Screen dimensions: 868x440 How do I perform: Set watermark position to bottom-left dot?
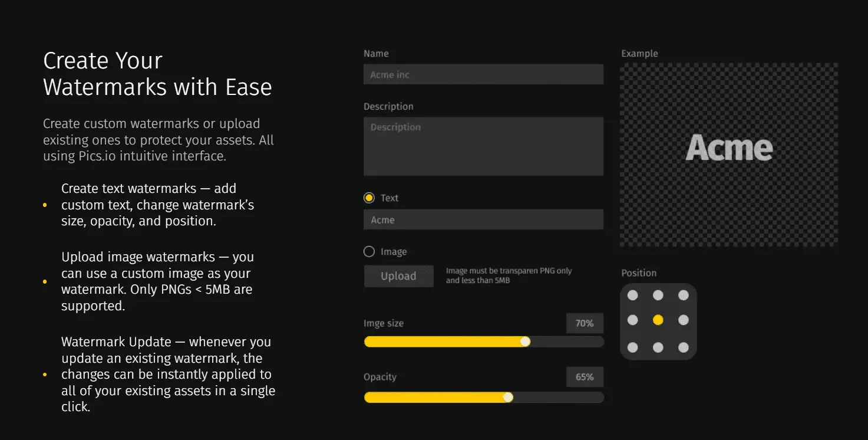[x=633, y=347]
